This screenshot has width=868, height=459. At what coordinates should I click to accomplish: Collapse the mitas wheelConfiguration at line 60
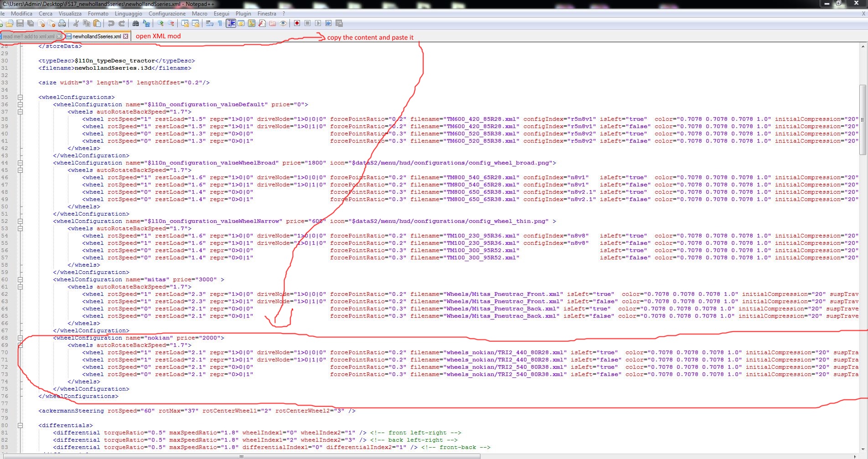pos(20,279)
